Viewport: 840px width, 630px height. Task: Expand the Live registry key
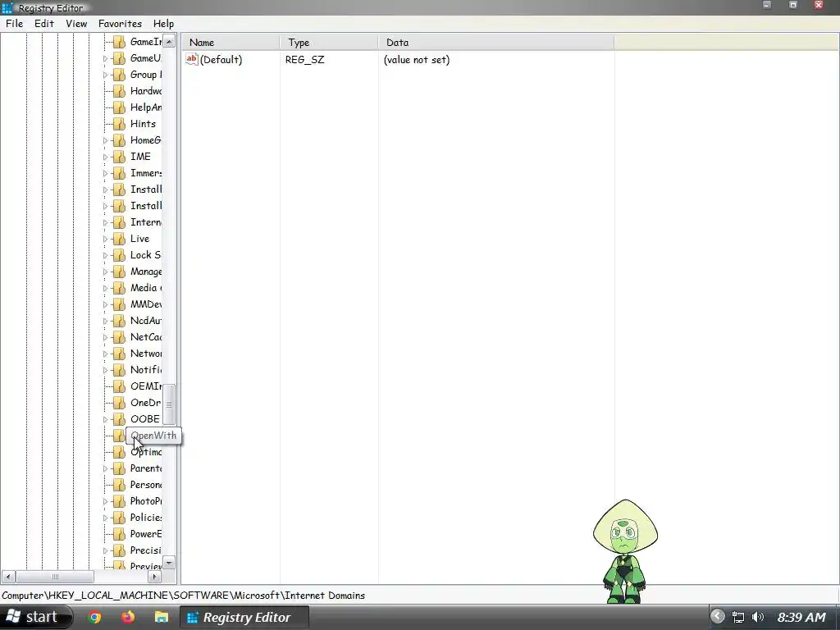click(105, 239)
